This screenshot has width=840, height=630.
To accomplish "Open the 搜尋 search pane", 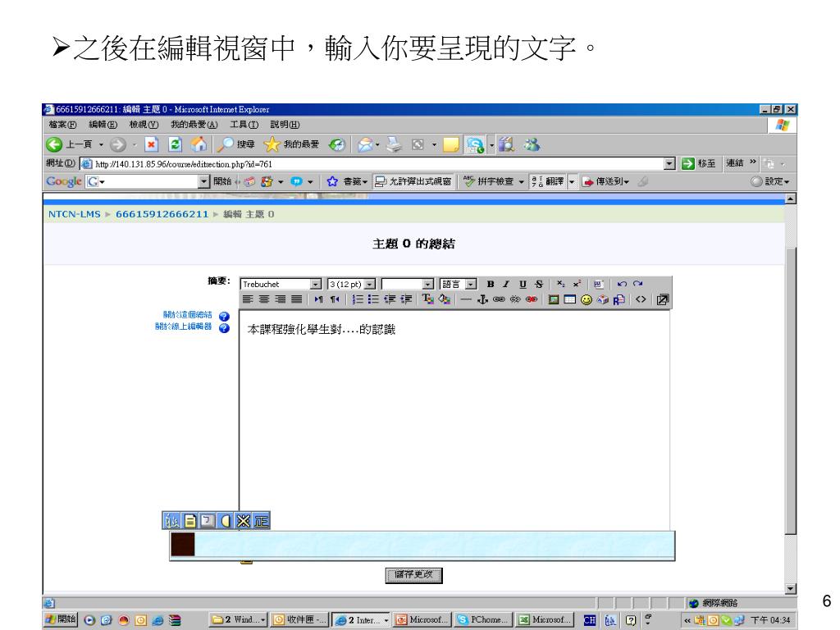I will click(x=235, y=144).
